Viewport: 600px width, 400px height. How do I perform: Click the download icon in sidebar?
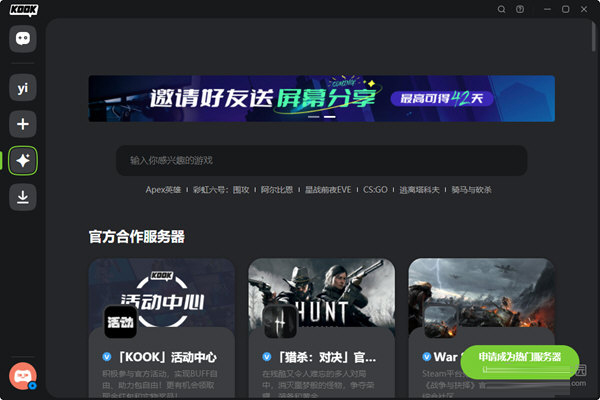point(23,197)
